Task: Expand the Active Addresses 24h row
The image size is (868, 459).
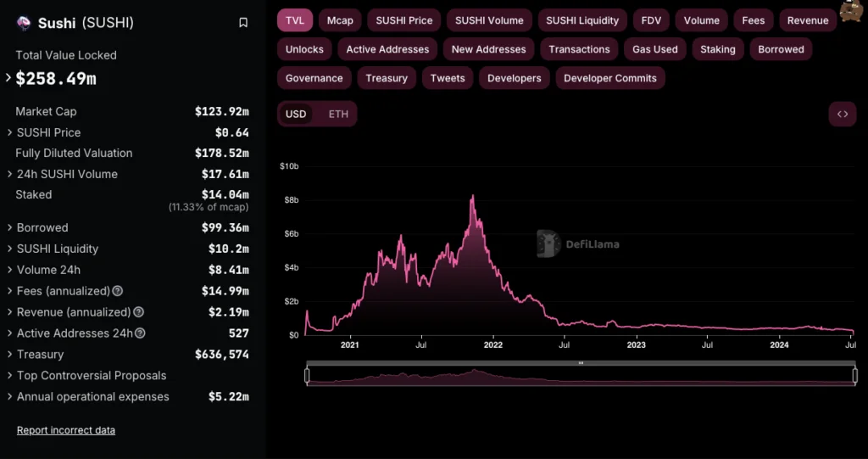Action: pos(10,333)
